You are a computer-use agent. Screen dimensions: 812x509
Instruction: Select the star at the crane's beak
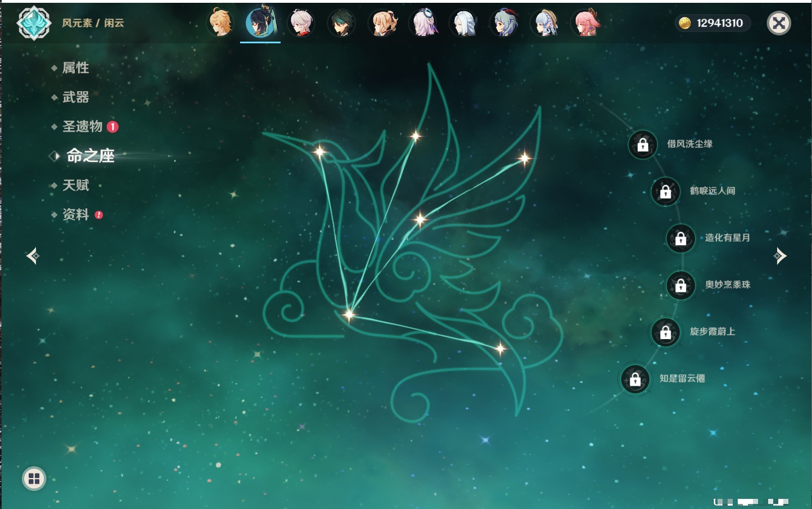(319, 151)
